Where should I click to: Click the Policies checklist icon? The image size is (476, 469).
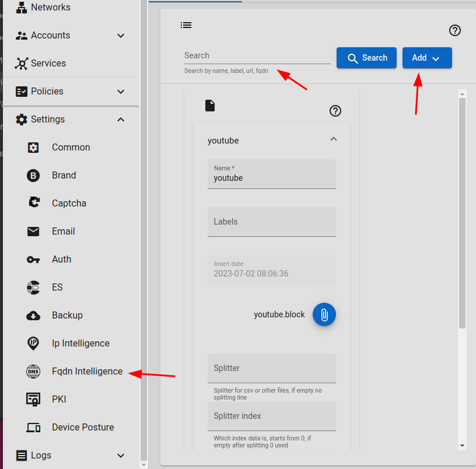click(x=21, y=92)
